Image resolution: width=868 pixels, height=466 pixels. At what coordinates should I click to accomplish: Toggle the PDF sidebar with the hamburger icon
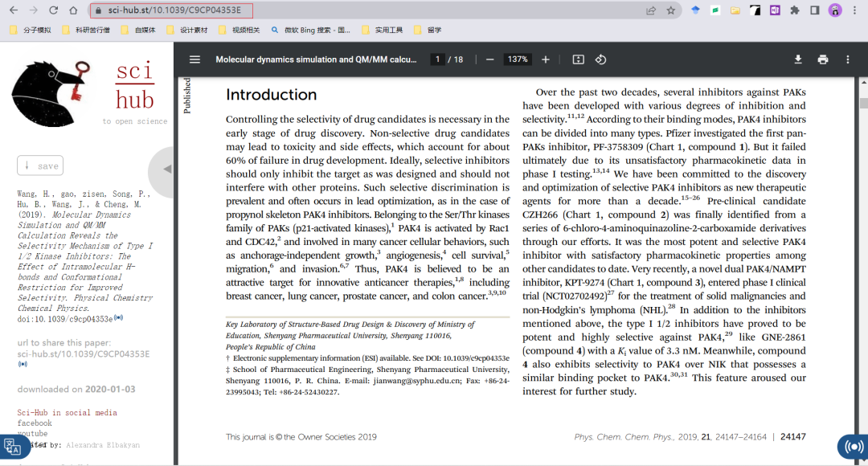tap(194, 59)
